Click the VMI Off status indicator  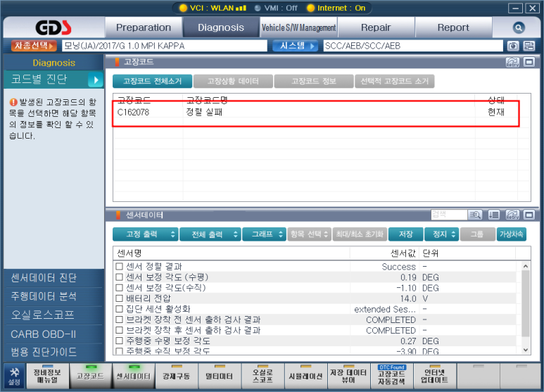pos(276,8)
